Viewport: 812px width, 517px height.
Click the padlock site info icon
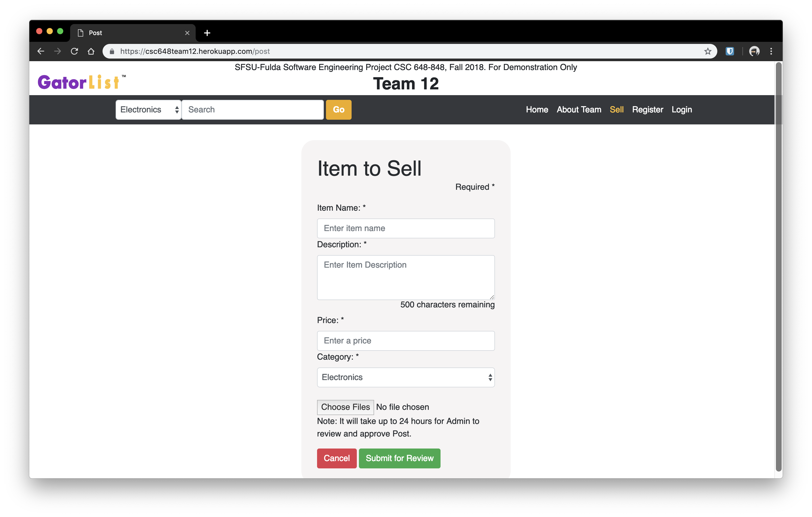point(112,51)
